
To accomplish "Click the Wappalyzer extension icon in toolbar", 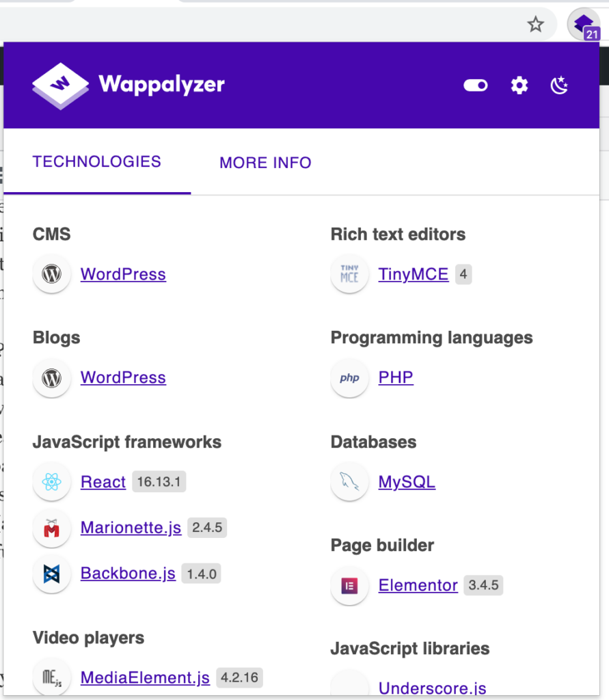I will (584, 25).
